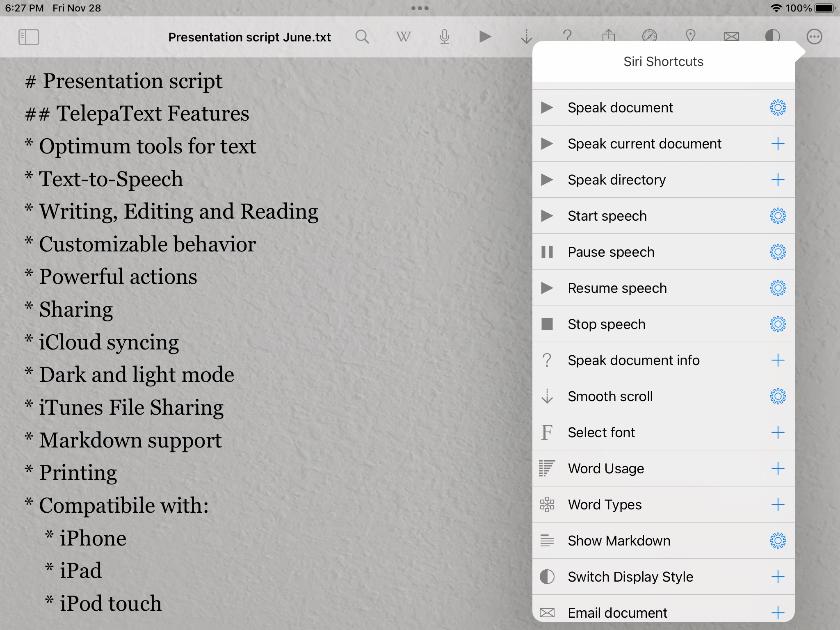Open gear settings for Smooth scroll
840x630 pixels.
(778, 397)
